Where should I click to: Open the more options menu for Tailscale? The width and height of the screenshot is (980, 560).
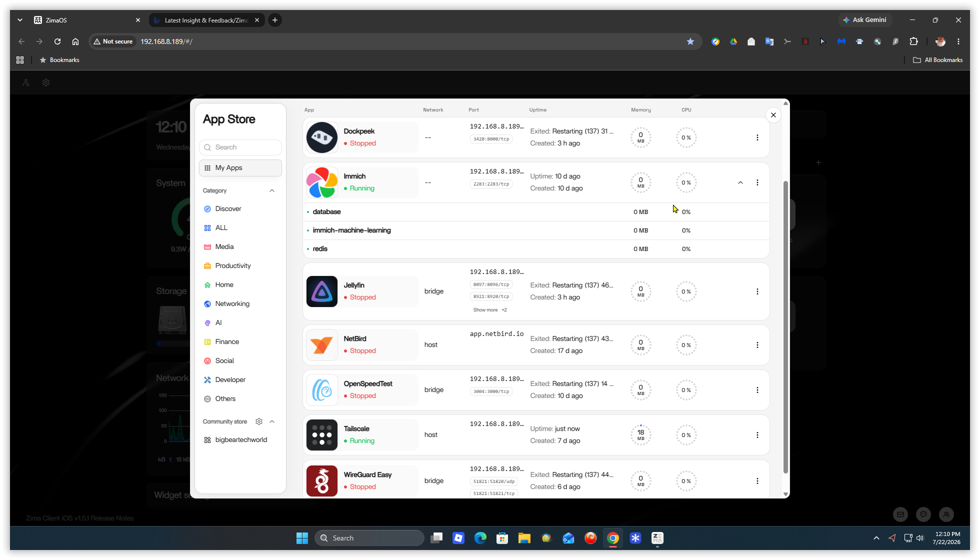point(757,435)
